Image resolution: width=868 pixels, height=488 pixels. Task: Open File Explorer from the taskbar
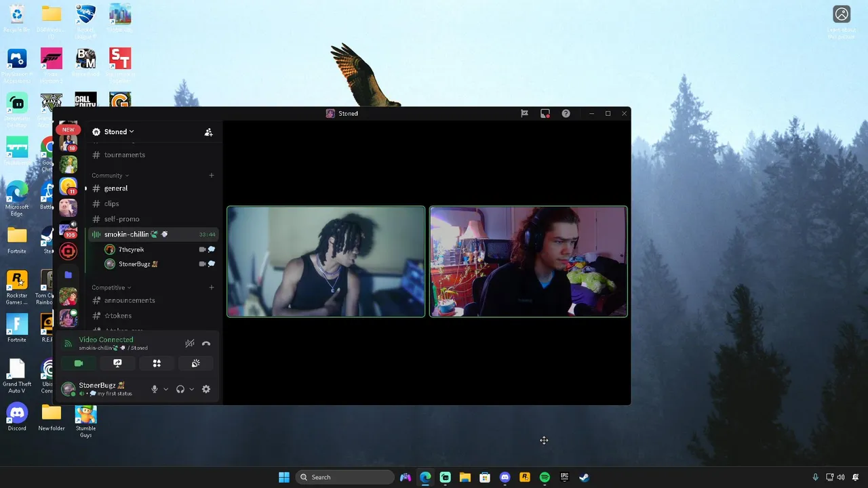[465, 477]
